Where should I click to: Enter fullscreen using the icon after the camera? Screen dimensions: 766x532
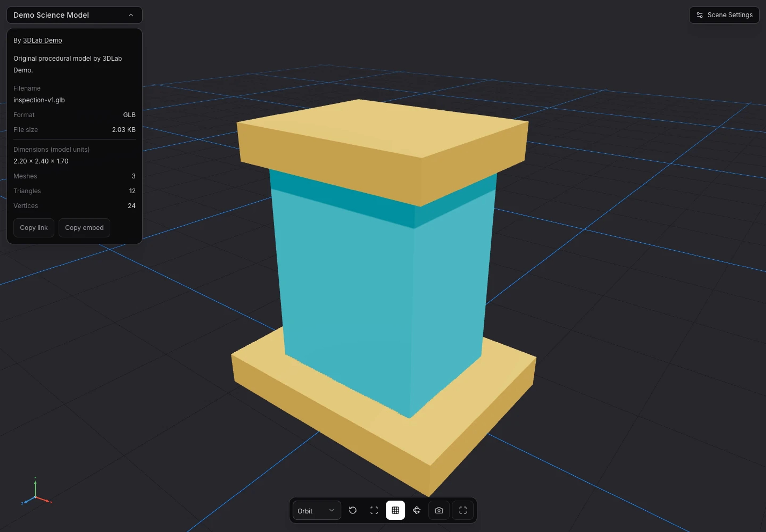[x=463, y=510]
